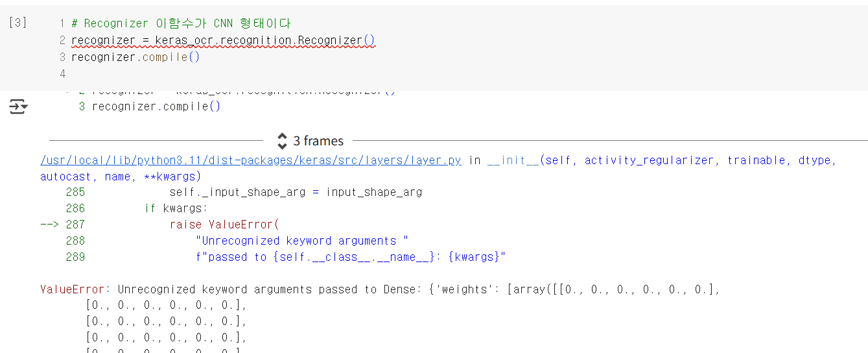Click traceback line 285 with _input_shape_arg

(x=295, y=192)
